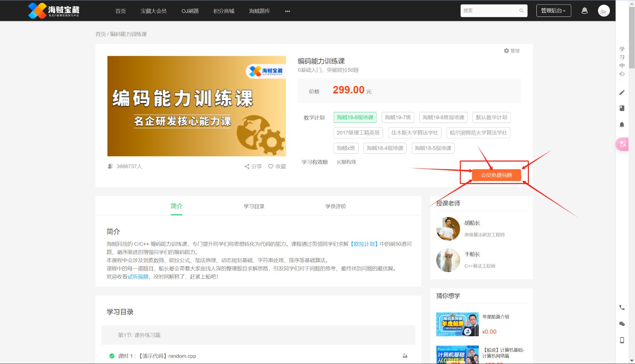Open 海贼题库 nav item
This screenshot has width=635, height=364.
coord(259,11)
